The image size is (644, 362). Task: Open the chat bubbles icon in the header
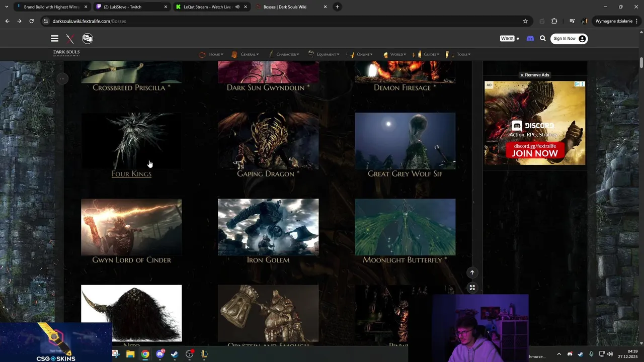pos(88,38)
